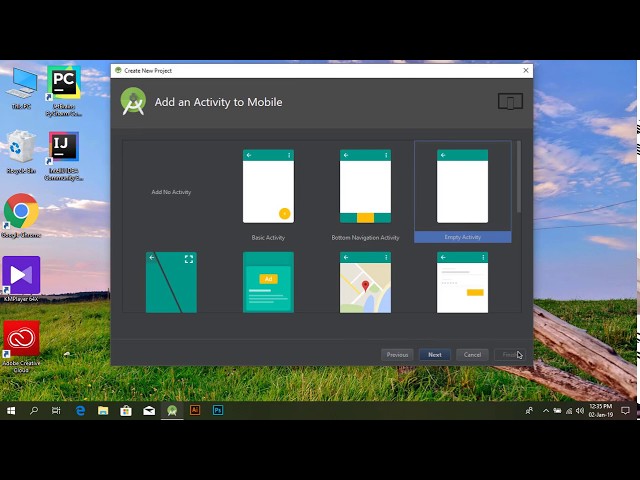This screenshot has height=480, width=640.
Task: Open taskbar search
Action: [x=34, y=411]
